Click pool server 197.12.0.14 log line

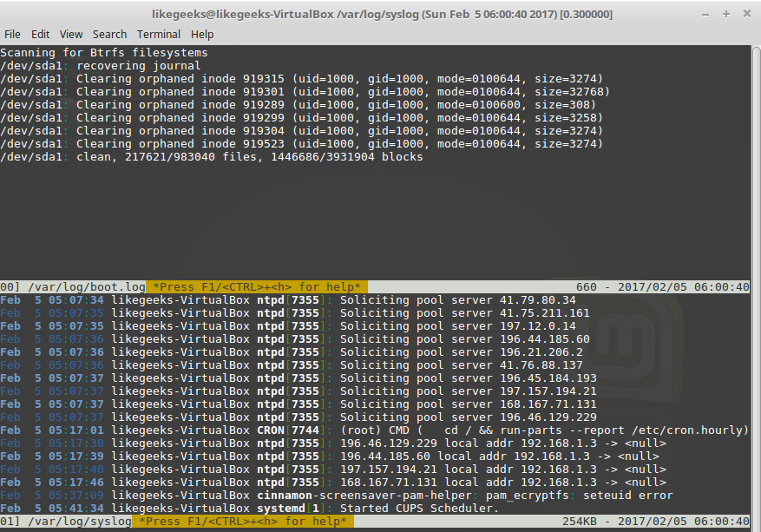point(288,326)
